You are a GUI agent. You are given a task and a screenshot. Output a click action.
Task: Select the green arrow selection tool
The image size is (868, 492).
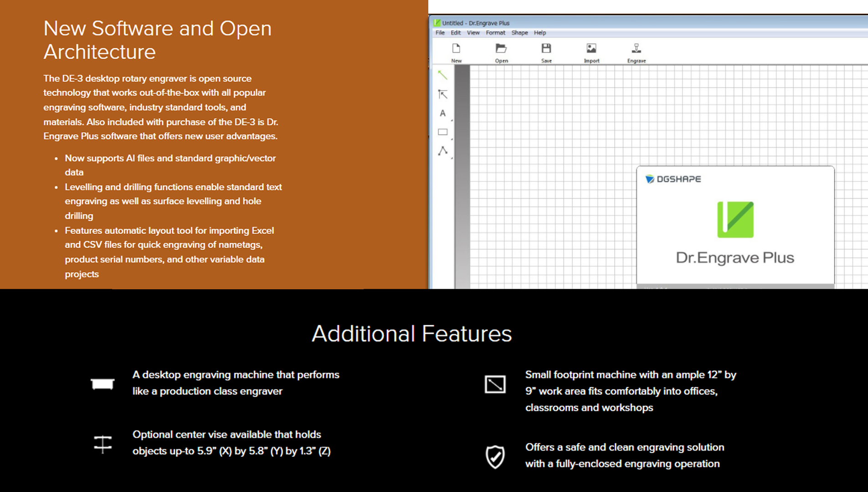coord(442,75)
